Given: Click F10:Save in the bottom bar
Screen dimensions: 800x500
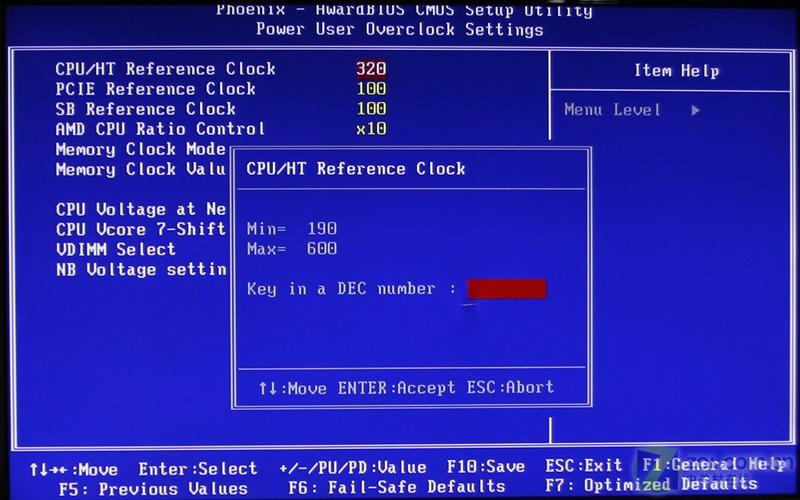Looking at the screenshot, I should pos(486,466).
